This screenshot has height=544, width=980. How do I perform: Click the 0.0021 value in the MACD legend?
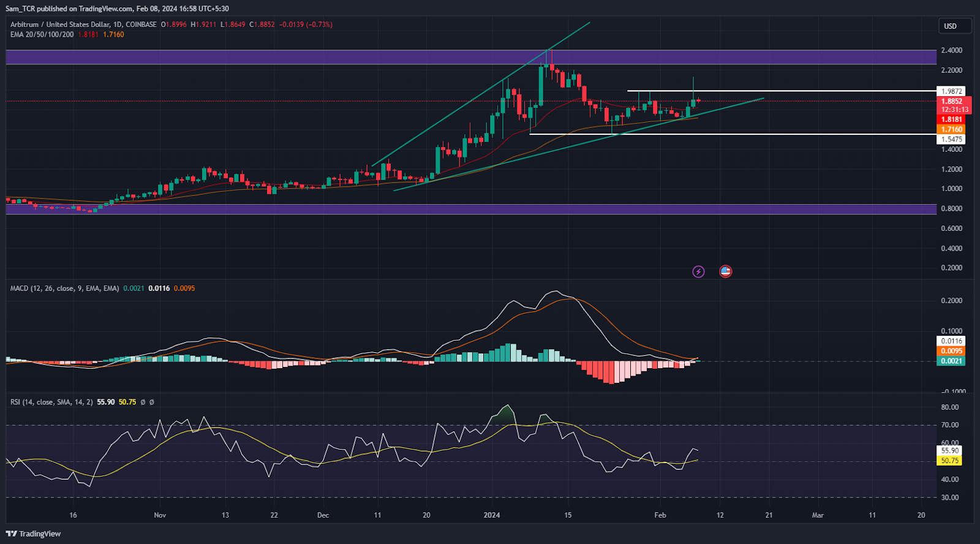(x=134, y=288)
